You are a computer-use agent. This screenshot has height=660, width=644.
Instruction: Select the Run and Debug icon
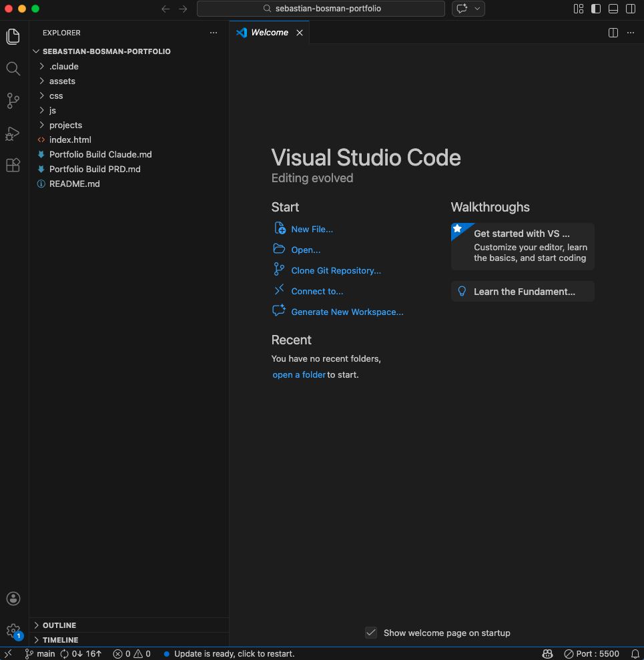pos(13,133)
